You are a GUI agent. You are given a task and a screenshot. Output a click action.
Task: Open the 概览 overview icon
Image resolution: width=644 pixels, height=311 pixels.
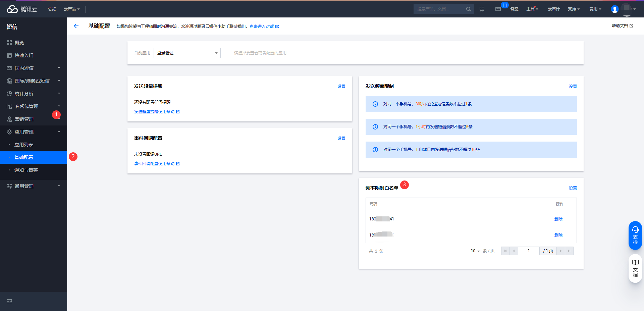point(9,43)
